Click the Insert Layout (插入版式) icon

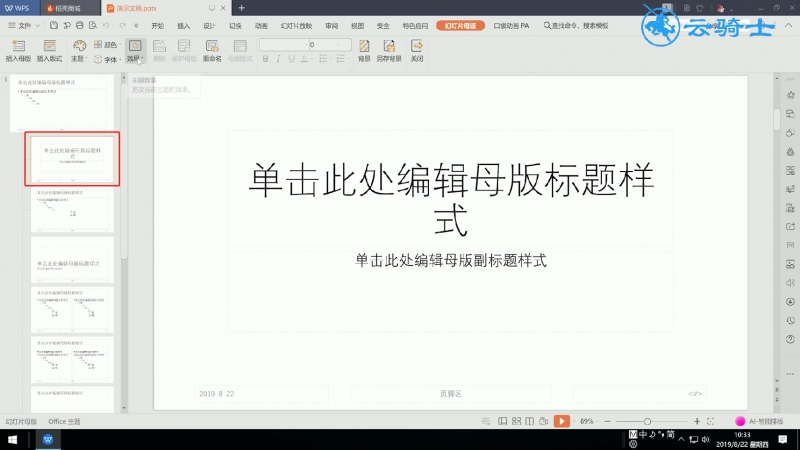pyautogui.click(x=49, y=51)
